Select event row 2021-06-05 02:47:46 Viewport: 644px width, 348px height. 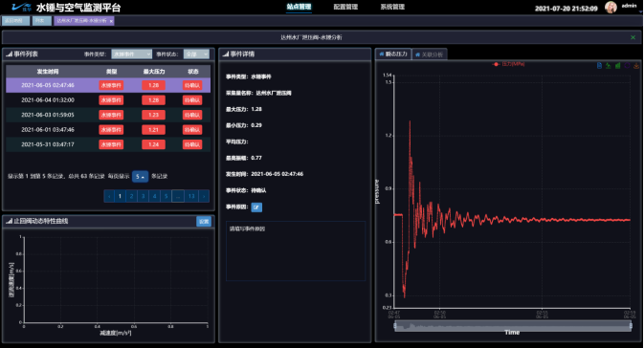pos(108,85)
